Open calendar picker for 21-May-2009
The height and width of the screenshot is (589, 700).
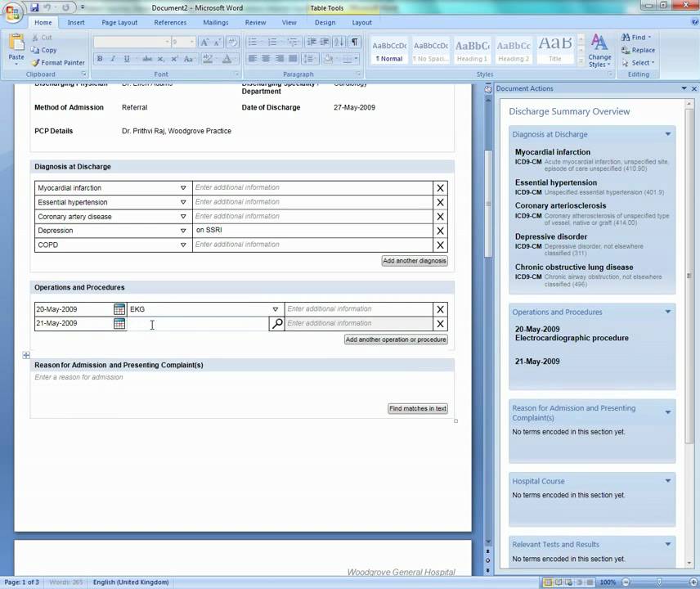119,323
